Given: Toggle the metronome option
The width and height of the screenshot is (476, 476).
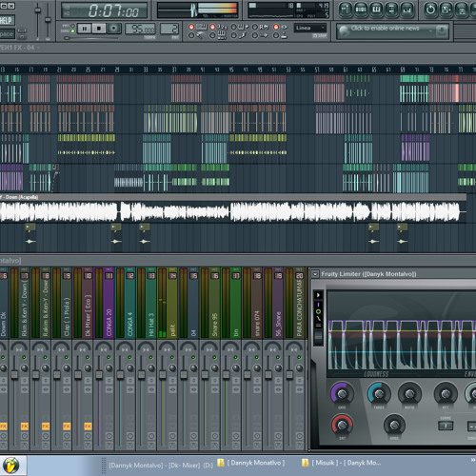Looking at the screenshot, I should (x=191, y=35).
